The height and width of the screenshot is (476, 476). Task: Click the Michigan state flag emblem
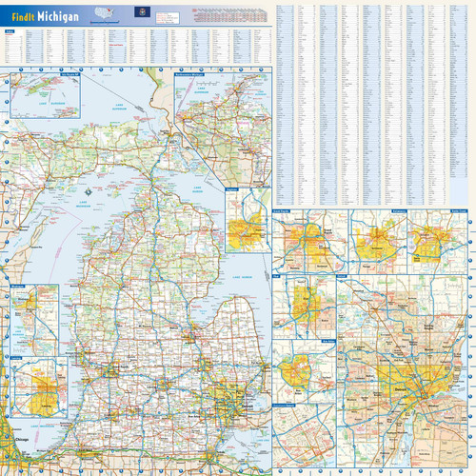click(142, 12)
